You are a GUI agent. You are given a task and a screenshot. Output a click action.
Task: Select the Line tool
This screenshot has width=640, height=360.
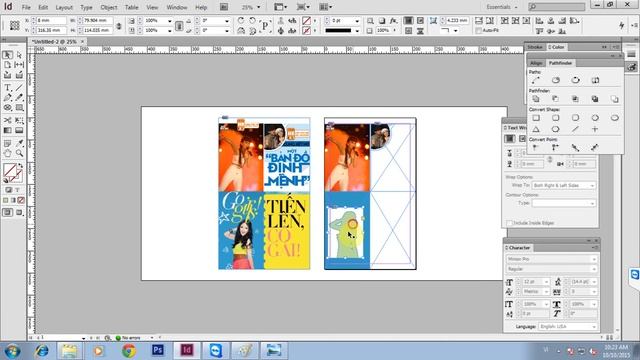(x=19, y=87)
